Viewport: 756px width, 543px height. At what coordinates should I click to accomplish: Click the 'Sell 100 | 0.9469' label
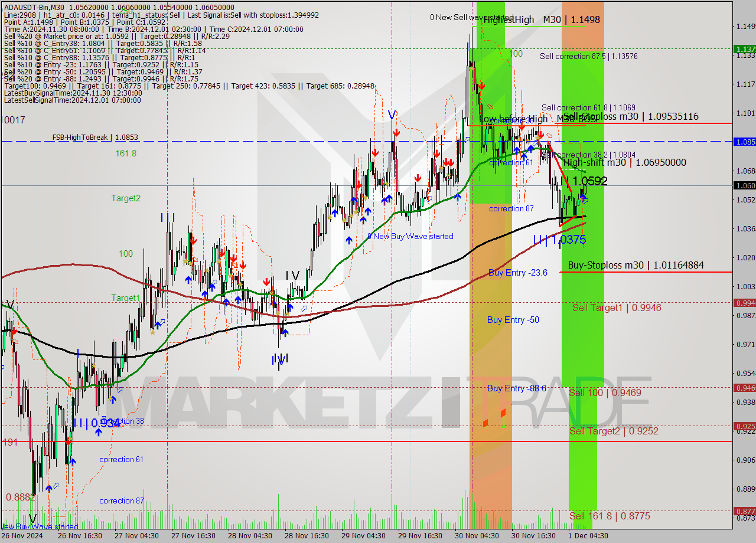(605, 393)
